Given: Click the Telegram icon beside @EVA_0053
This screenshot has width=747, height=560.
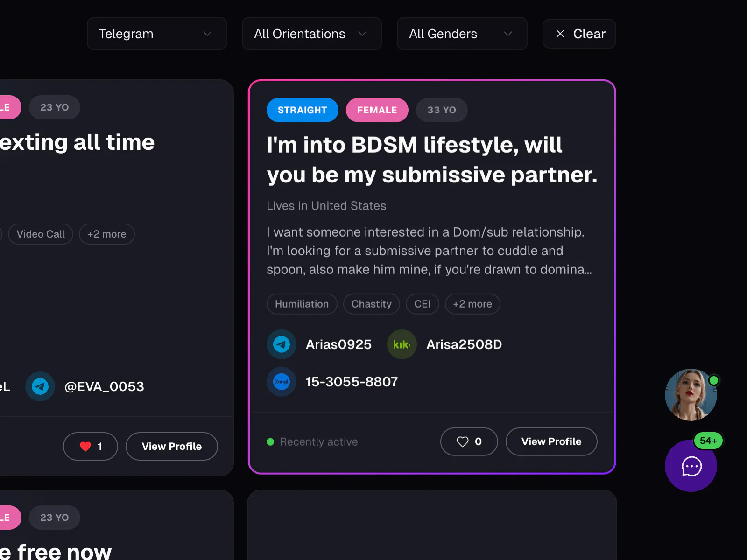Looking at the screenshot, I should [x=40, y=386].
